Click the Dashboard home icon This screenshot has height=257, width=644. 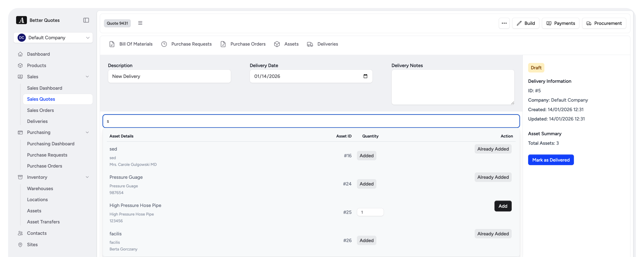click(x=20, y=54)
